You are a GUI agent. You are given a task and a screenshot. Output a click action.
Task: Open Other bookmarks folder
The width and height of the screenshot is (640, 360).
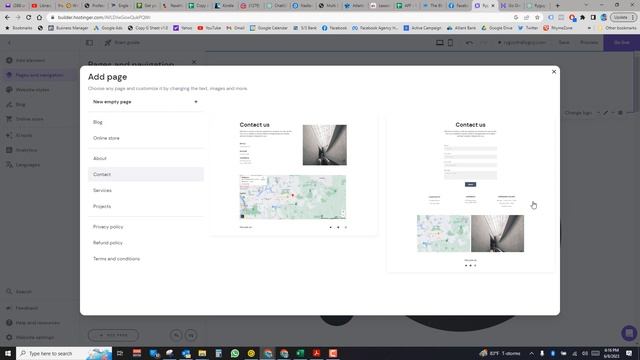pos(617,28)
